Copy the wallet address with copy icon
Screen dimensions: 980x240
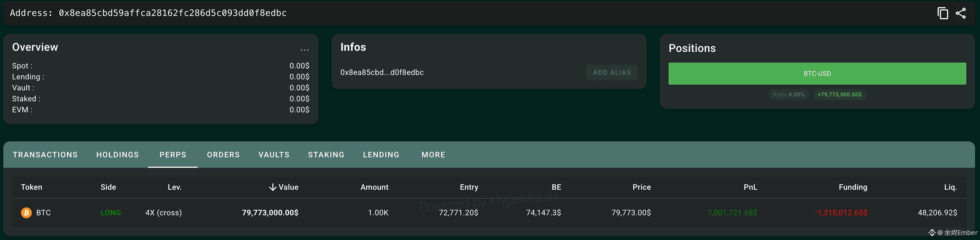tap(943, 13)
